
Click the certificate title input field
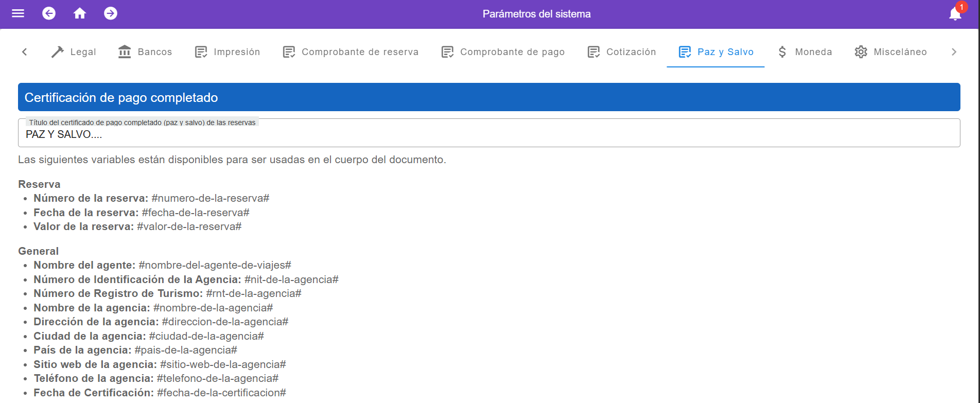tap(489, 135)
